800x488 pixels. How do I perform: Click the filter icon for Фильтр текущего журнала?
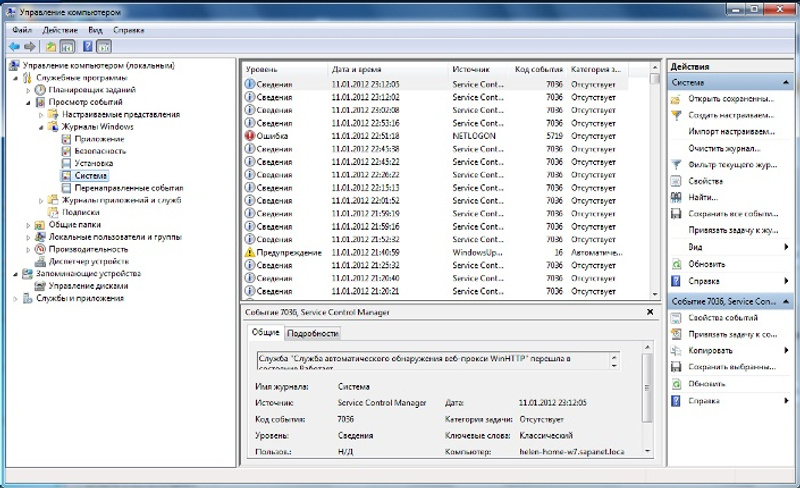677,164
